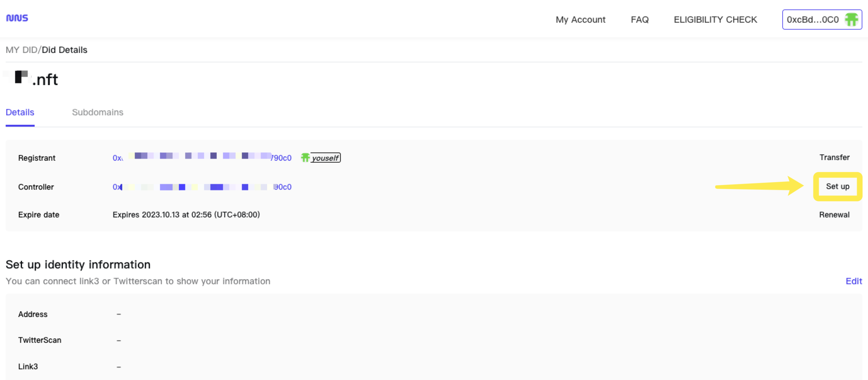868x380 pixels.
Task: Click the Registrant address link
Action: click(x=202, y=158)
